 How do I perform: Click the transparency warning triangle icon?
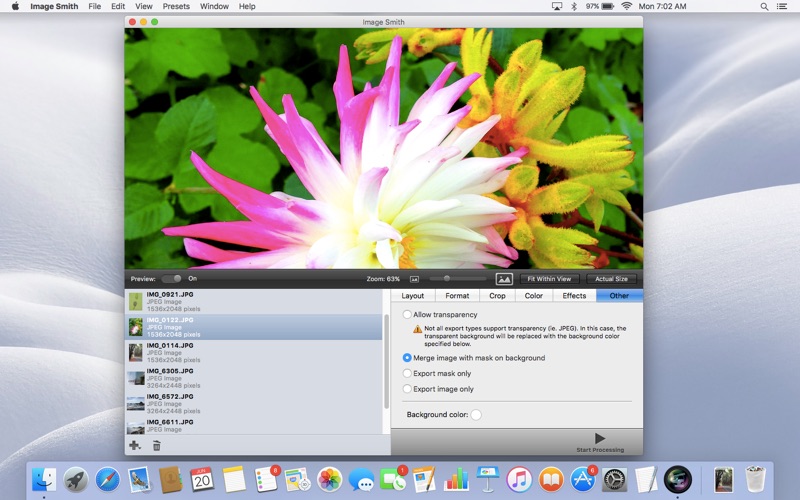click(x=417, y=329)
